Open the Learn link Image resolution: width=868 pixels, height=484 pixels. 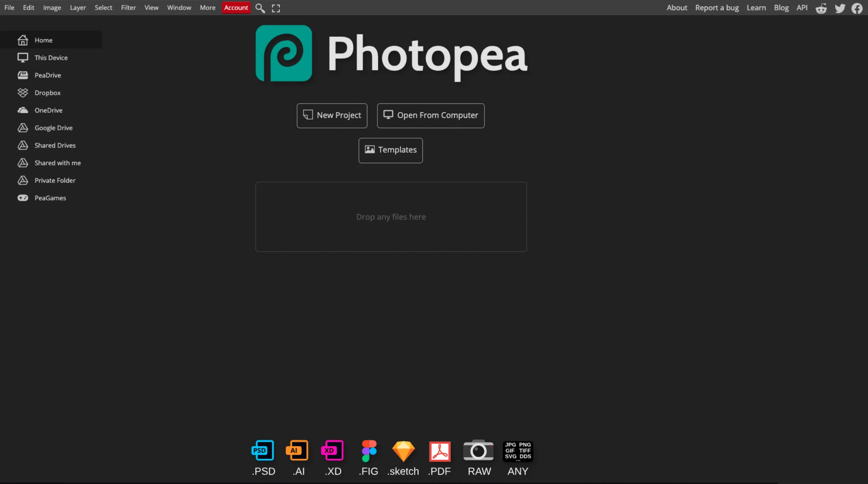tap(756, 7)
